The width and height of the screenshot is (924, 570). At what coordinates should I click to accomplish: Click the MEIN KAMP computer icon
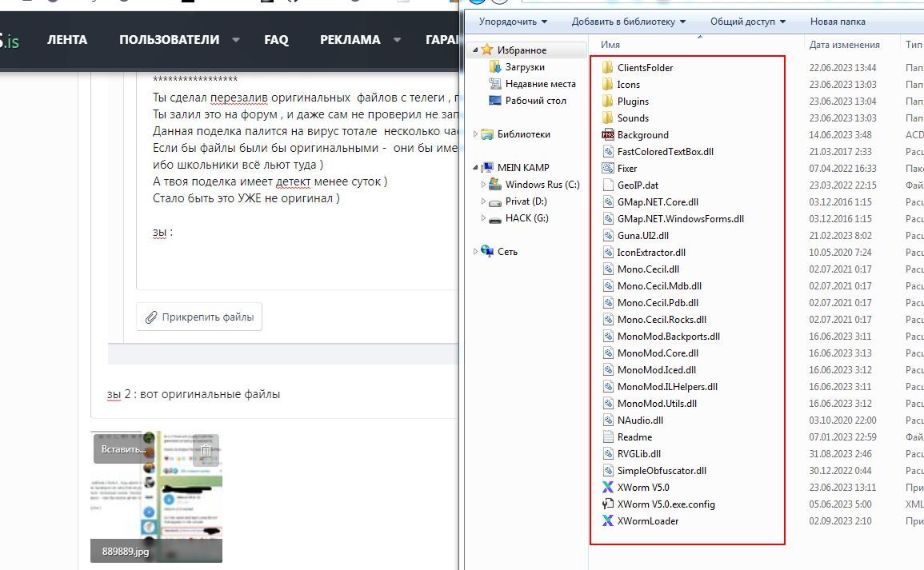coord(487,168)
